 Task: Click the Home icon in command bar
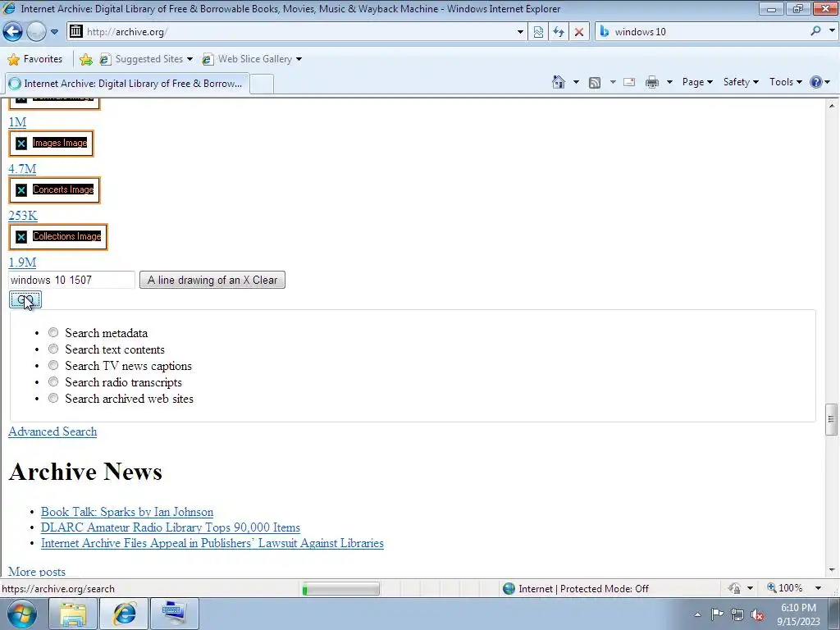point(558,82)
